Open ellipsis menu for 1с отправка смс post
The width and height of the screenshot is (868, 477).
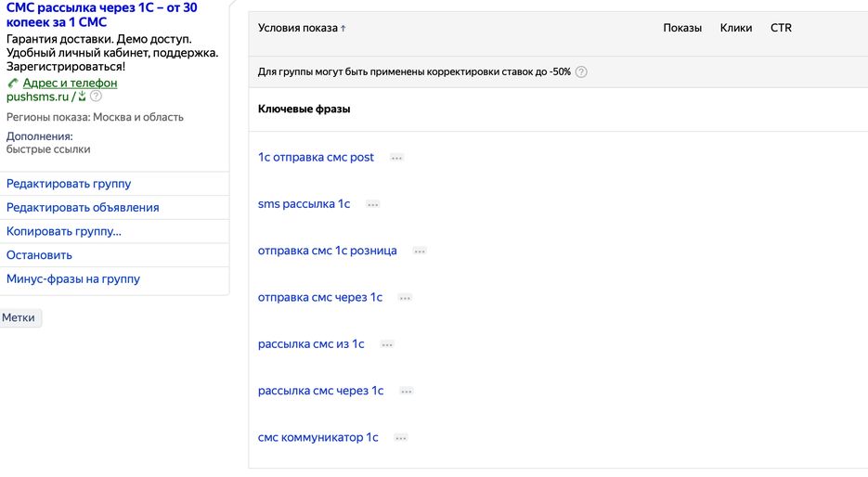[x=396, y=159]
